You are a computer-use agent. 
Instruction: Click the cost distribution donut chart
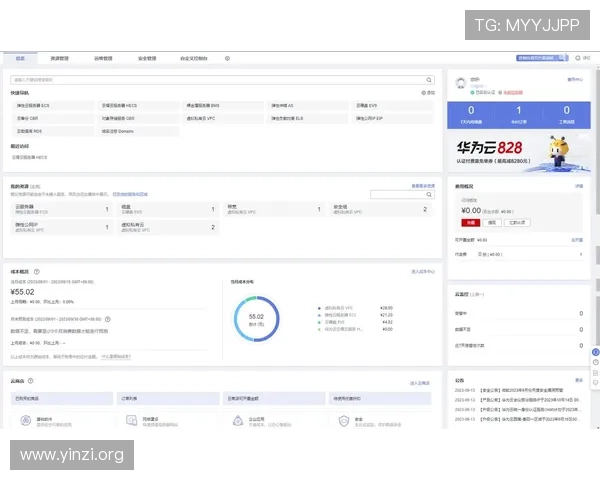point(255,318)
